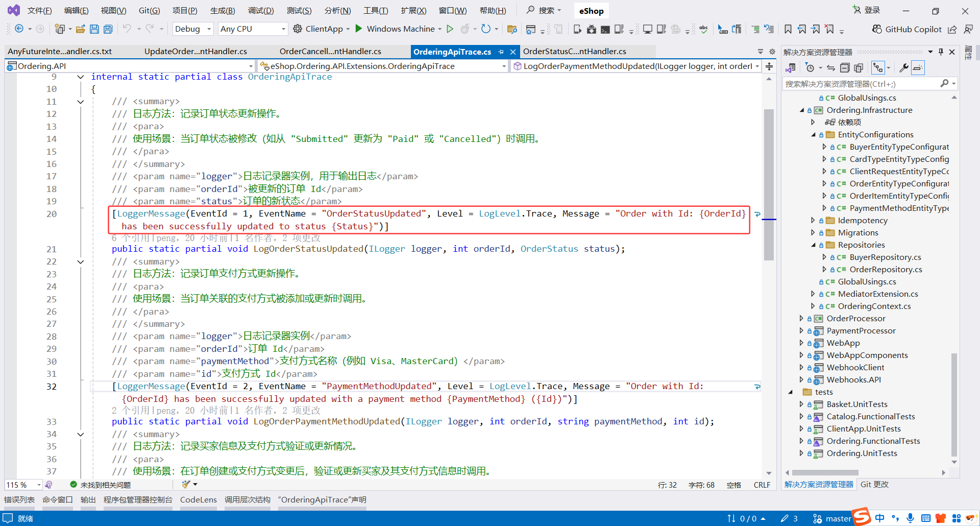This screenshot has width=980, height=526.
Task: Click the spell checker abc icon
Action: coord(704,29)
